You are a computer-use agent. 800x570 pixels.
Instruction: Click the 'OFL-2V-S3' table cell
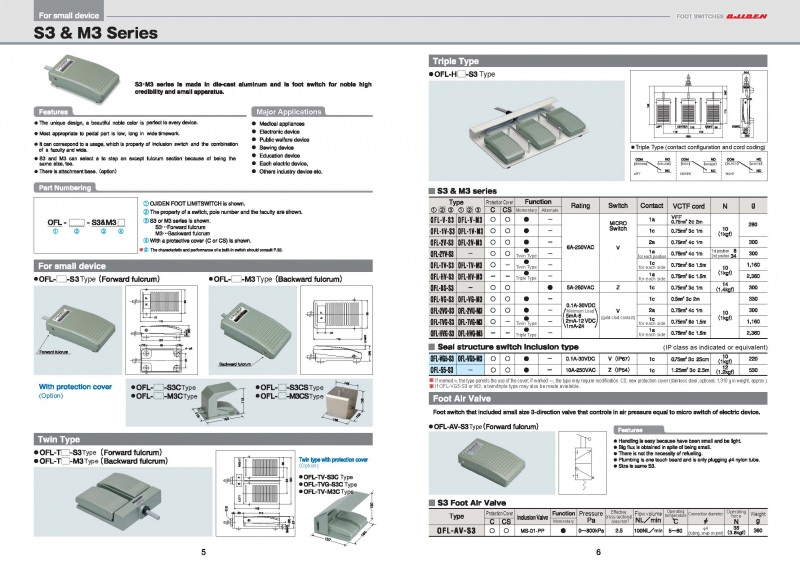(442, 242)
